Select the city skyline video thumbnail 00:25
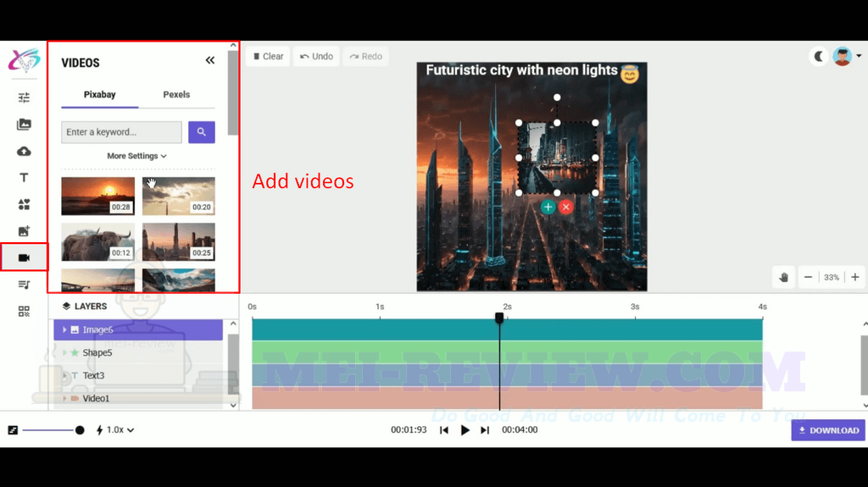Viewport: 868px width, 487px height. [x=178, y=242]
